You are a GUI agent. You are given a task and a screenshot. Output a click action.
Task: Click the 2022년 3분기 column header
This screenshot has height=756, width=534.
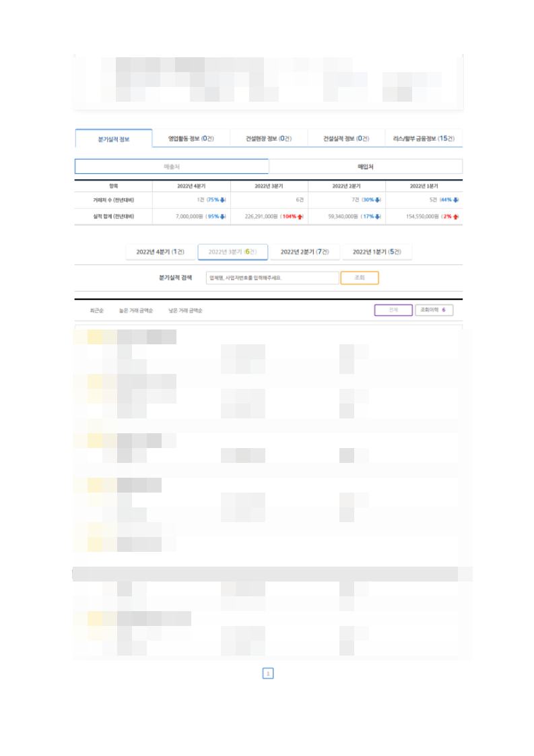coord(269,186)
